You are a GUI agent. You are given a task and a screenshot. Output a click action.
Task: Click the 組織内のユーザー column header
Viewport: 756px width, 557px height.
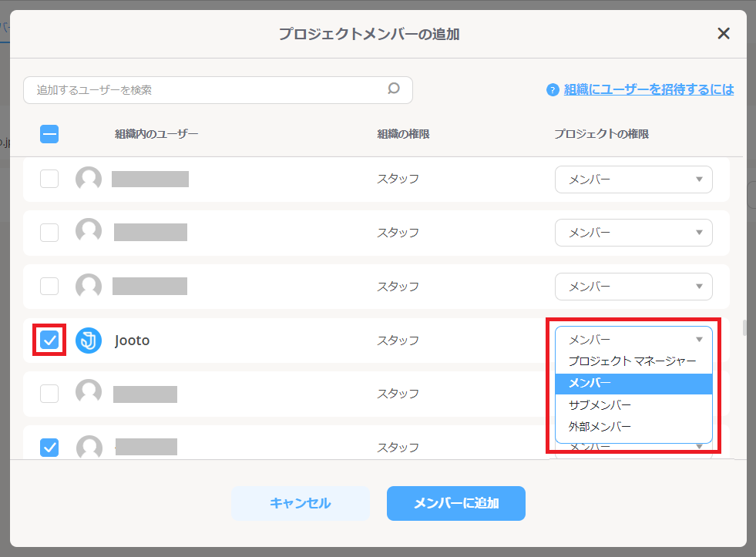coord(155,133)
